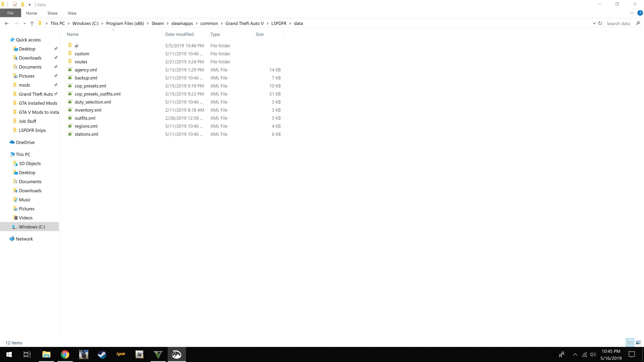Image resolution: width=644 pixels, height=362 pixels.
Task: Expand the ribbon with the chevron
Action: (632, 13)
